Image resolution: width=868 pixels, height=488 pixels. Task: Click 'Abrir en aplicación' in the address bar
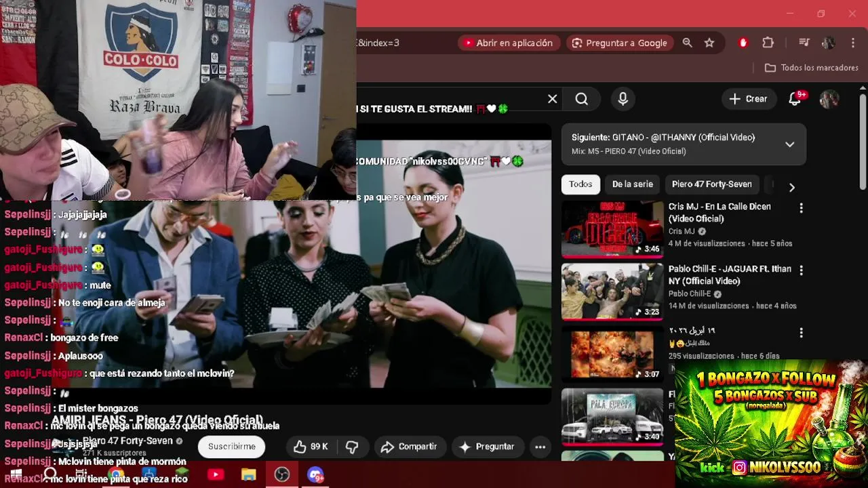tap(509, 43)
